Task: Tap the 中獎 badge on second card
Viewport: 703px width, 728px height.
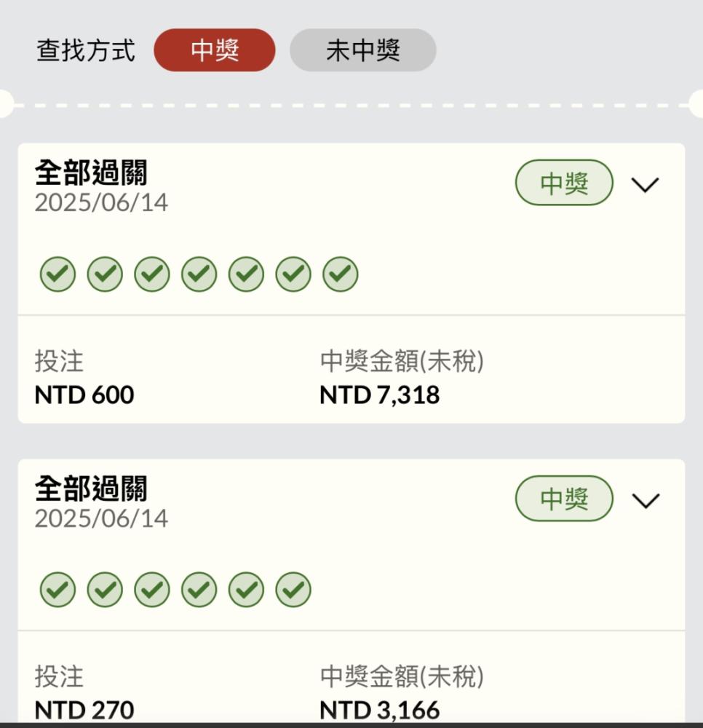Action: coord(564,498)
